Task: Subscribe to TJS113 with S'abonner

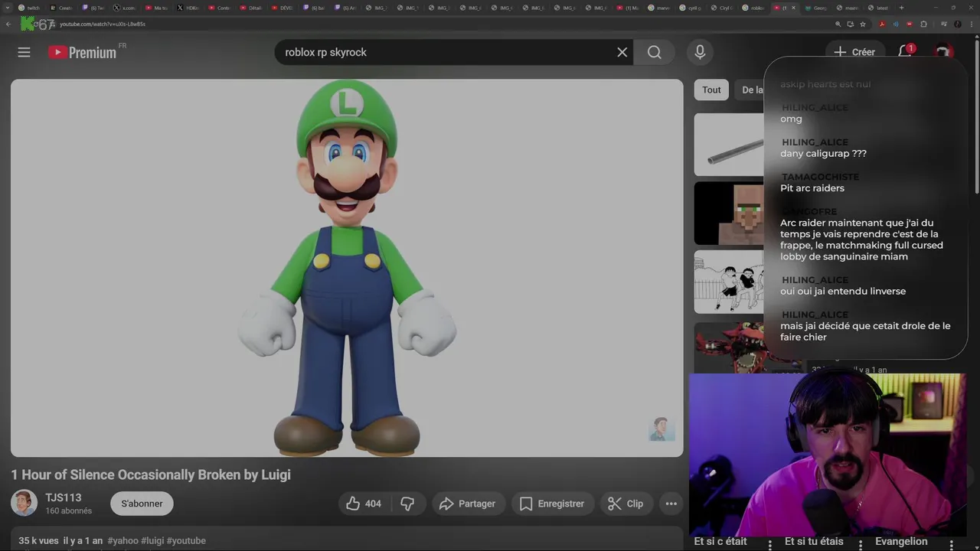Action: click(142, 504)
